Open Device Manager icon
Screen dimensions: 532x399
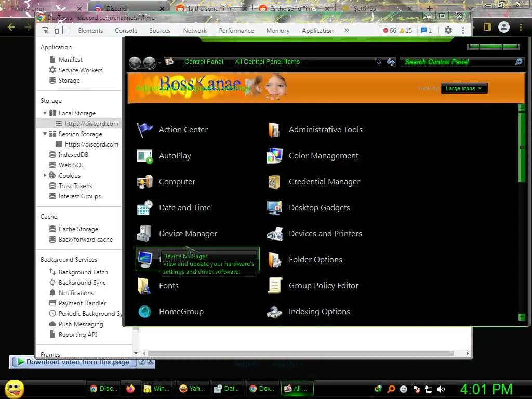point(145,234)
